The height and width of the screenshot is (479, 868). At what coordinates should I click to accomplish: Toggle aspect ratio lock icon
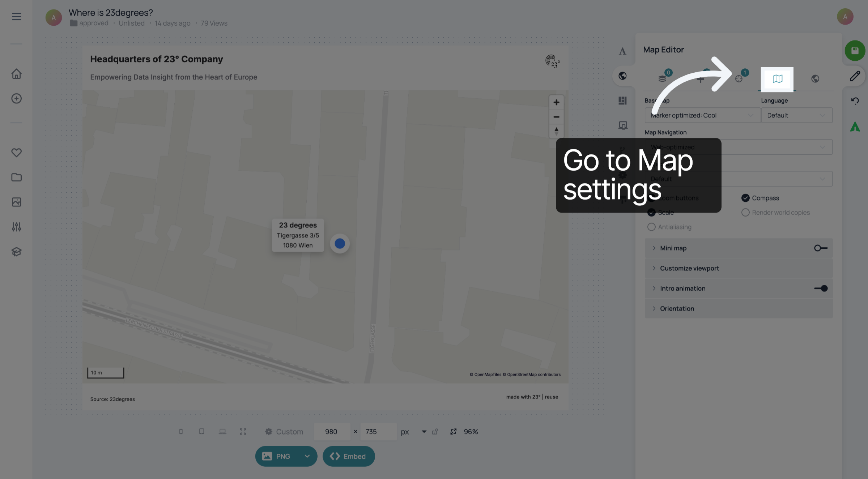(x=435, y=431)
